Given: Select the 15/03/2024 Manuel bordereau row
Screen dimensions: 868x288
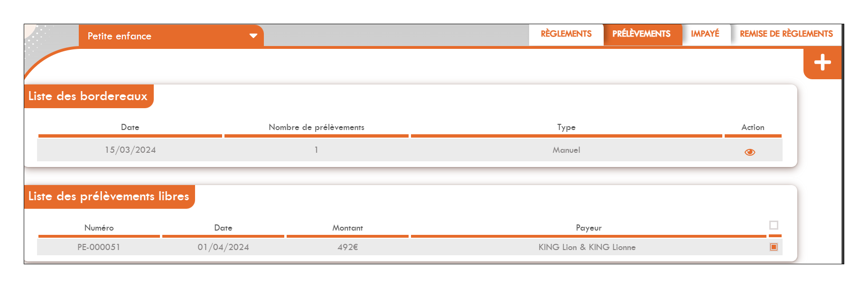Looking at the screenshot, I should pos(566,150).
